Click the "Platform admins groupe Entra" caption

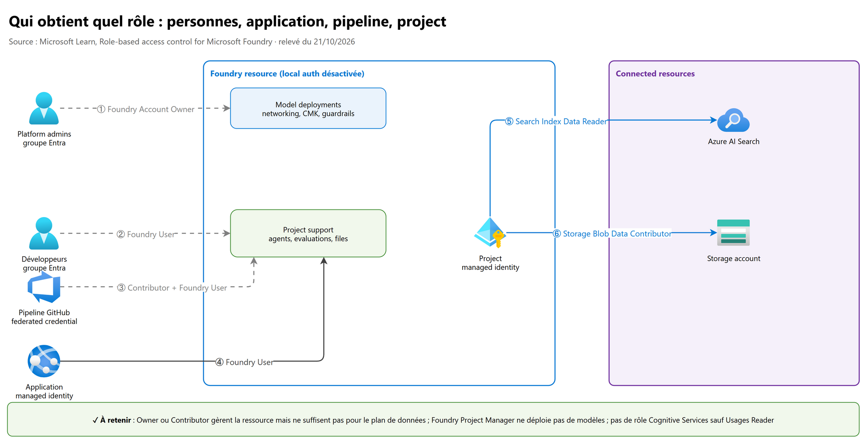(44, 139)
